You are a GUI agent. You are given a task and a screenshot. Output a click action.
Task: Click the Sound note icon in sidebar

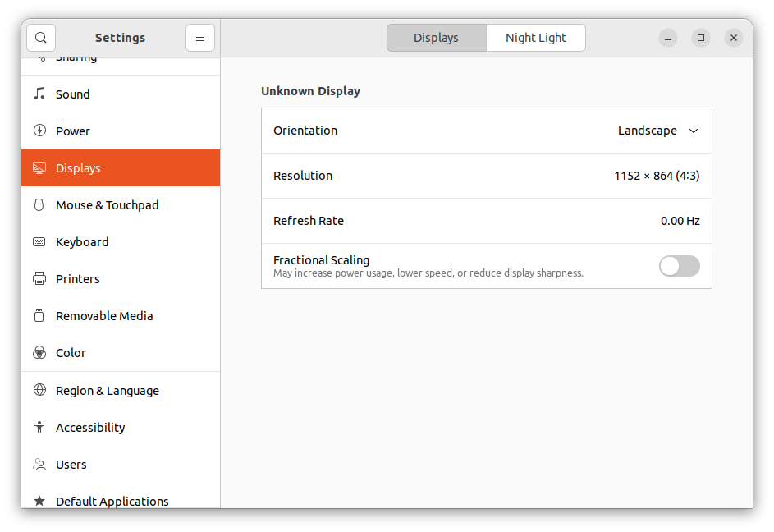tap(39, 94)
